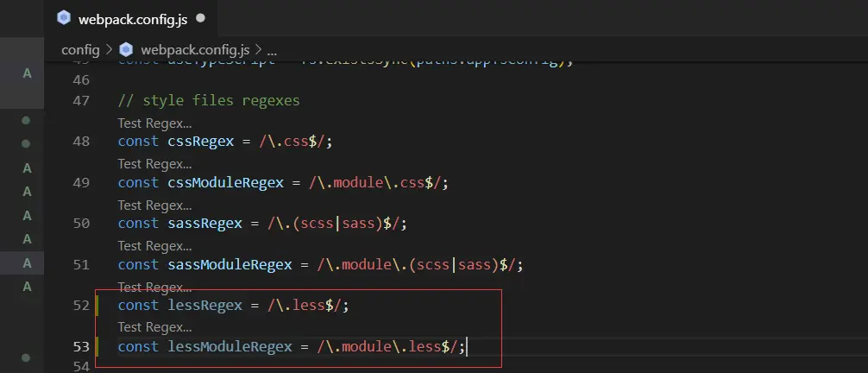Click webpack.config.js in the breadcrumb
This screenshot has width=868, height=373.
pyautogui.click(x=195, y=50)
